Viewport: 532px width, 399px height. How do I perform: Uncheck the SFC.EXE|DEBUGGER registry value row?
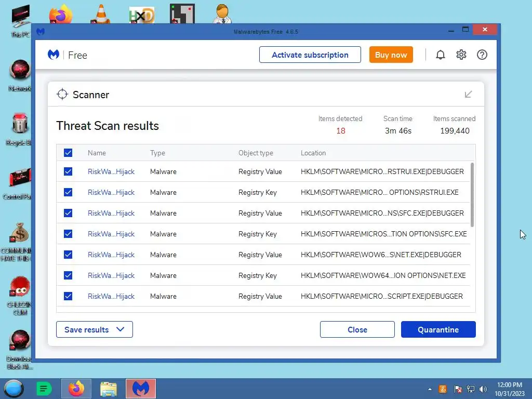pos(68,213)
